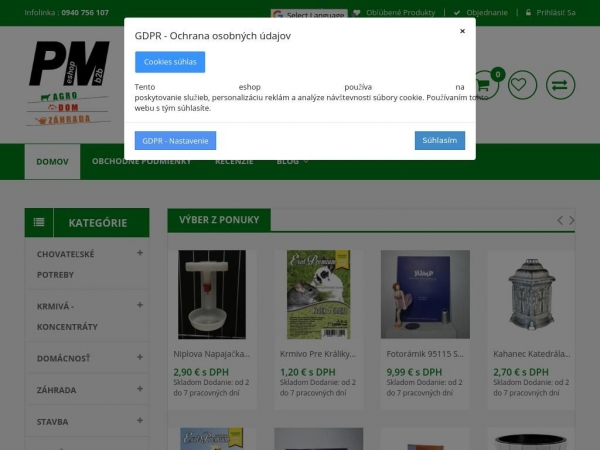This screenshot has width=600, height=450.
Task: Go to previous products with left arrow
Action: [560, 220]
